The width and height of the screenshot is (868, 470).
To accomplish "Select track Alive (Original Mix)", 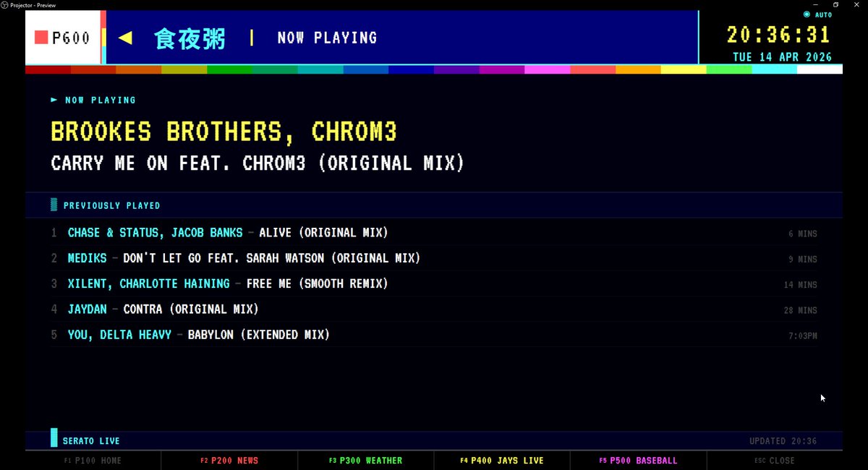I will coord(323,233).
